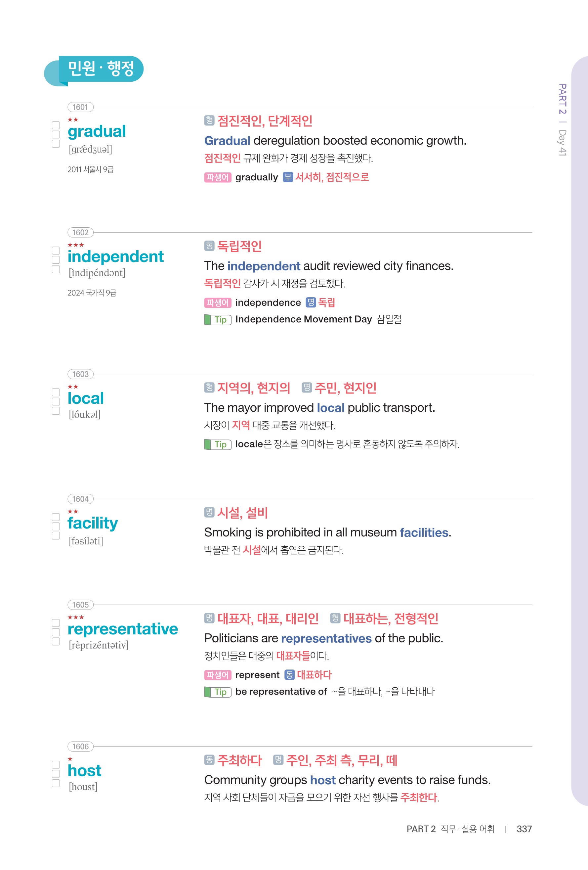Image resolution: width=588 pixels, height=870 pixels.
Task: Click the three red stars above independent
Action: 75,245
